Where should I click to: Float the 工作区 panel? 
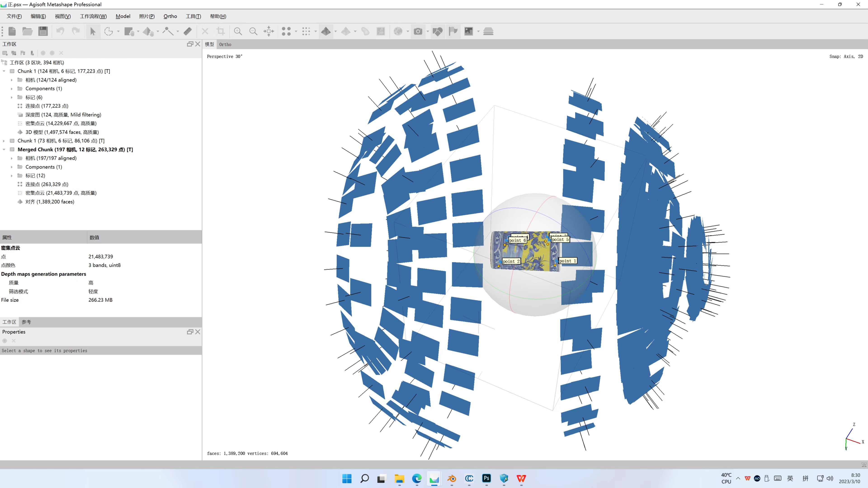(190, 44)
